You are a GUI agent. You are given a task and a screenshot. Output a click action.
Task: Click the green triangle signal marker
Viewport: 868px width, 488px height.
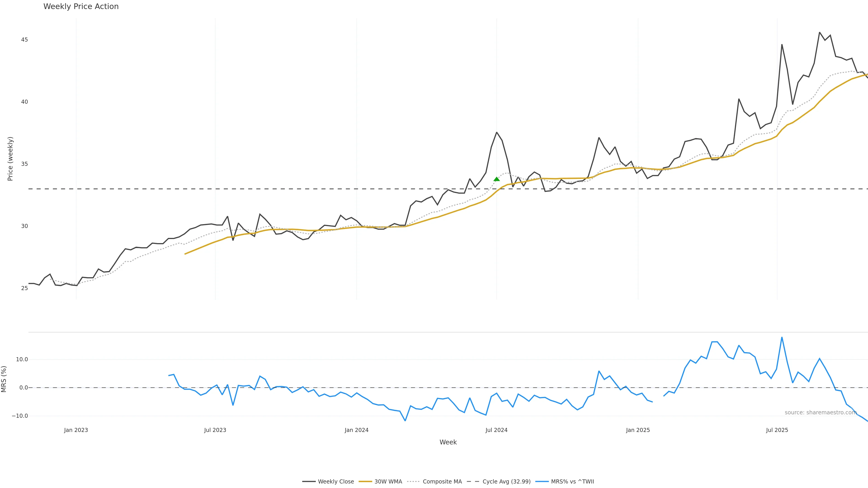496,179
